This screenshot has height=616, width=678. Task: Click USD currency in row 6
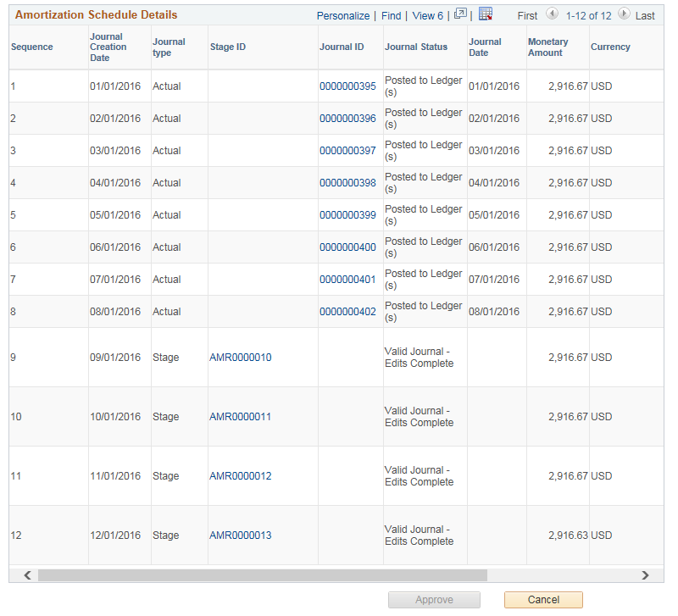coord(602,247)
